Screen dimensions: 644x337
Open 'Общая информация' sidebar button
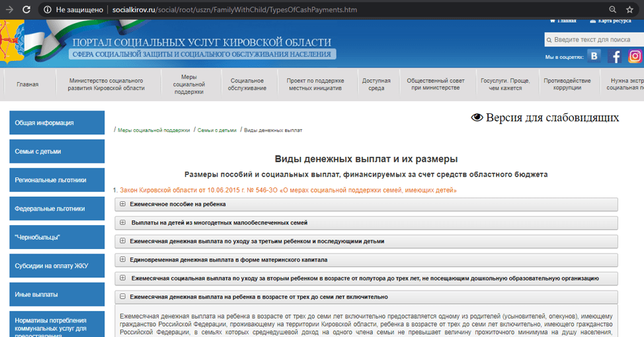click(57, 122)
